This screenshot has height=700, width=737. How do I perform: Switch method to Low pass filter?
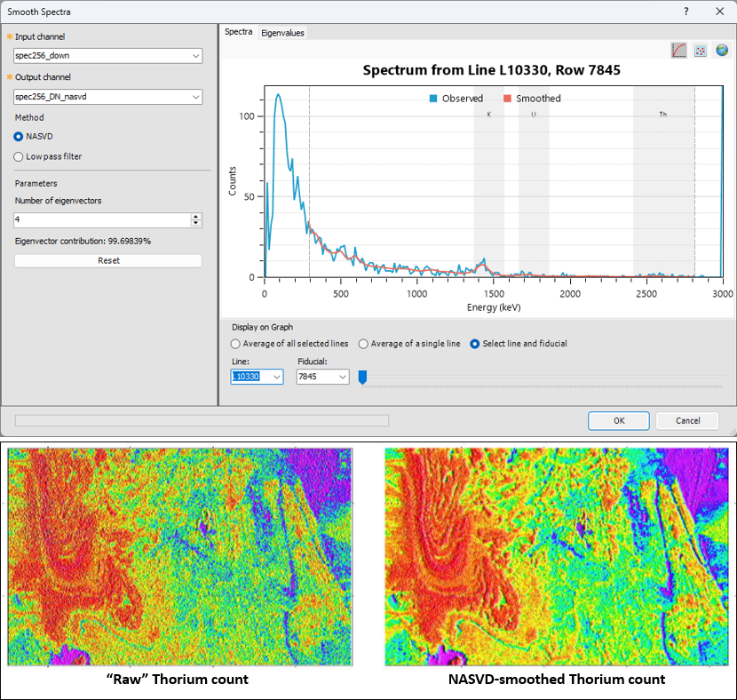(19, 157)
